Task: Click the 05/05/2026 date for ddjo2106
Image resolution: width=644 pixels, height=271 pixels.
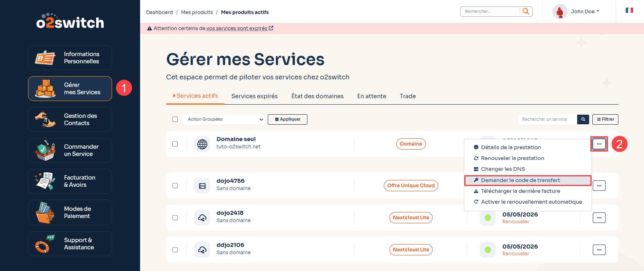Action: point(520,247)
